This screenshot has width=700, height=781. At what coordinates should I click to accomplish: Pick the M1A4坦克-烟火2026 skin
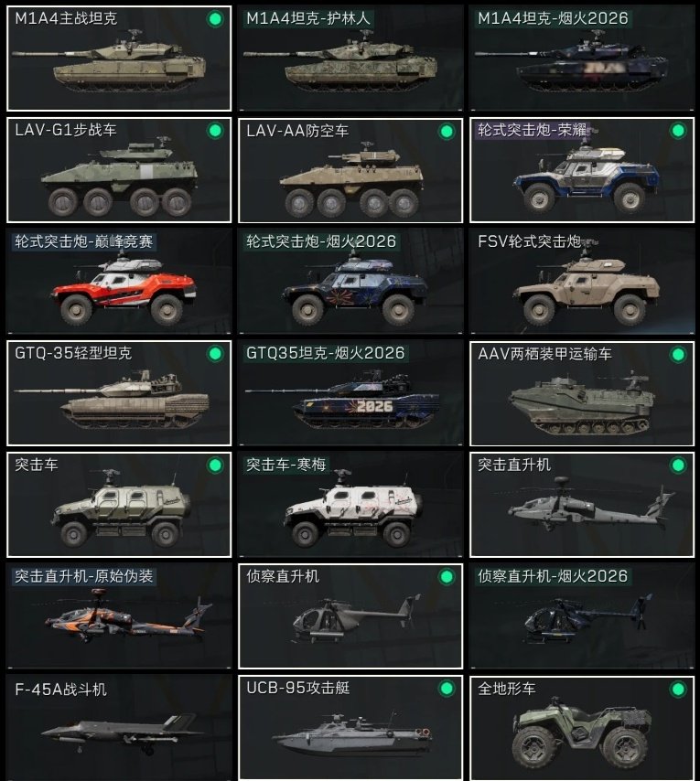click(x=582, y=59)
